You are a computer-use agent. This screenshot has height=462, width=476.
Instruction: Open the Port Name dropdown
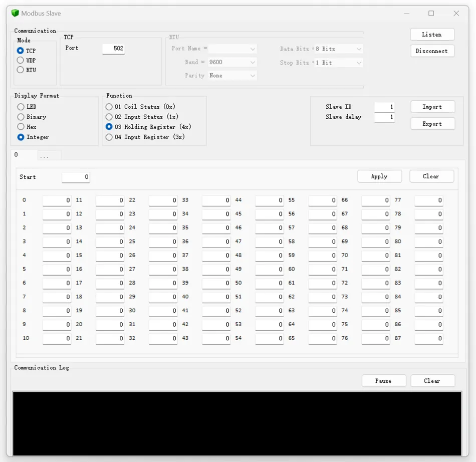(232, 49)
